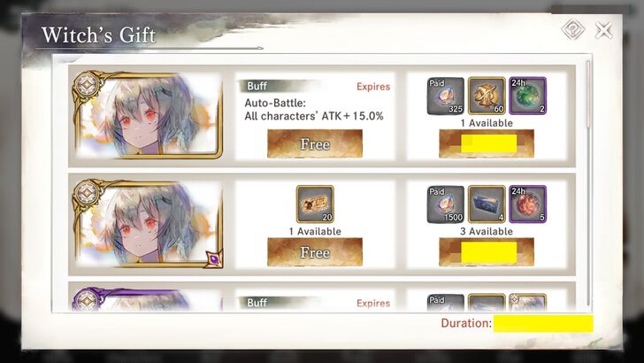Select the partially visible Paid icon in third row
The image size is (644, 363).
(x=446, y=303)
